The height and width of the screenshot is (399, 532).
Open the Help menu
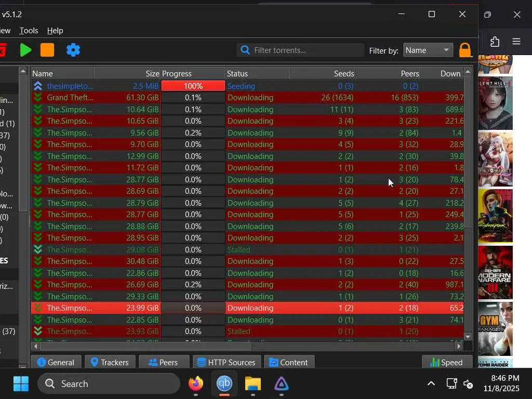click(x=55, y=31)
